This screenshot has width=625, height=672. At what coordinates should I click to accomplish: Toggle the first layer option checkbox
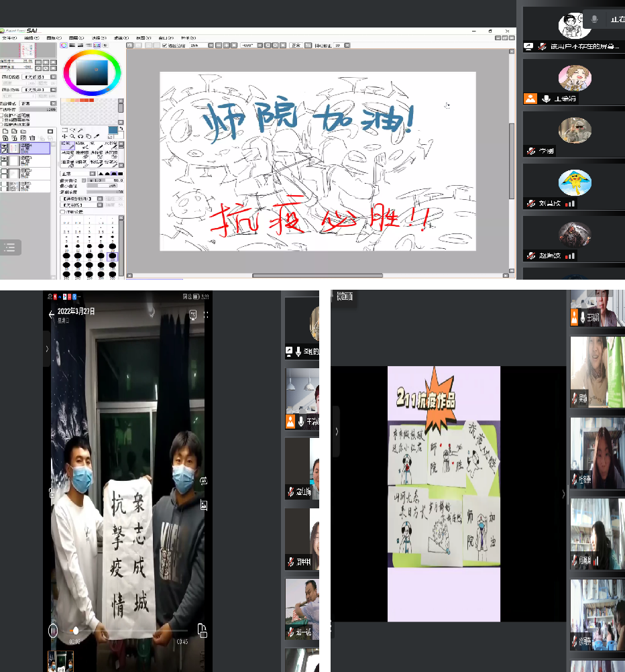pos(2,115)
